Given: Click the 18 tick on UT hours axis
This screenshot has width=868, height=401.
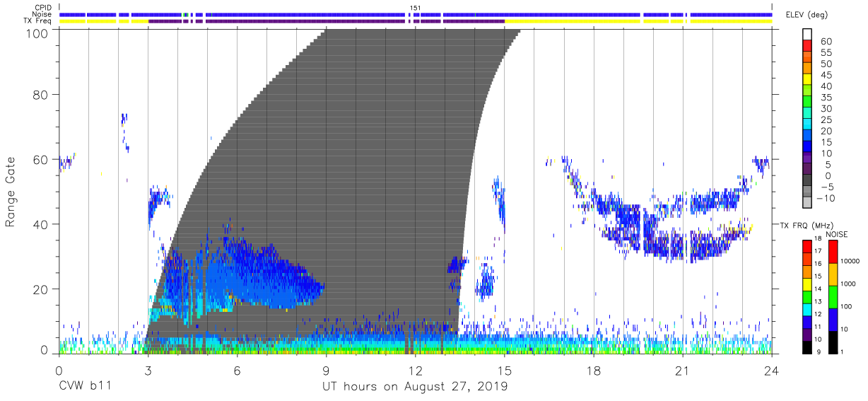Looking at the screenshot, I should click(593, 371).
